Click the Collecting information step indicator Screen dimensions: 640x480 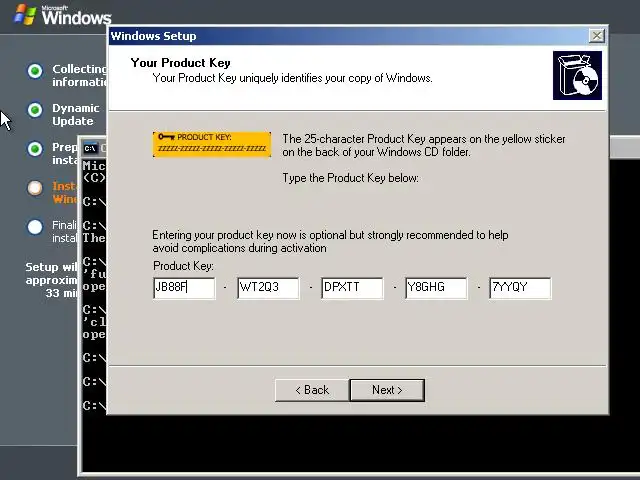(35, 71)
